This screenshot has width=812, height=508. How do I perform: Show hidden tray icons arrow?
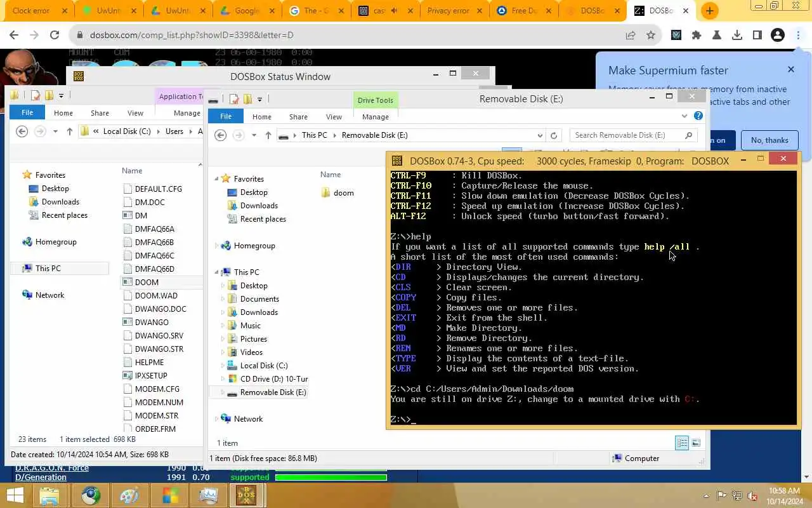point(707,496)
